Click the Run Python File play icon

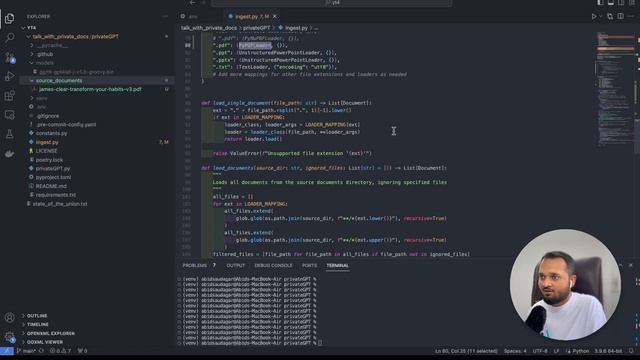click(594, 16)
